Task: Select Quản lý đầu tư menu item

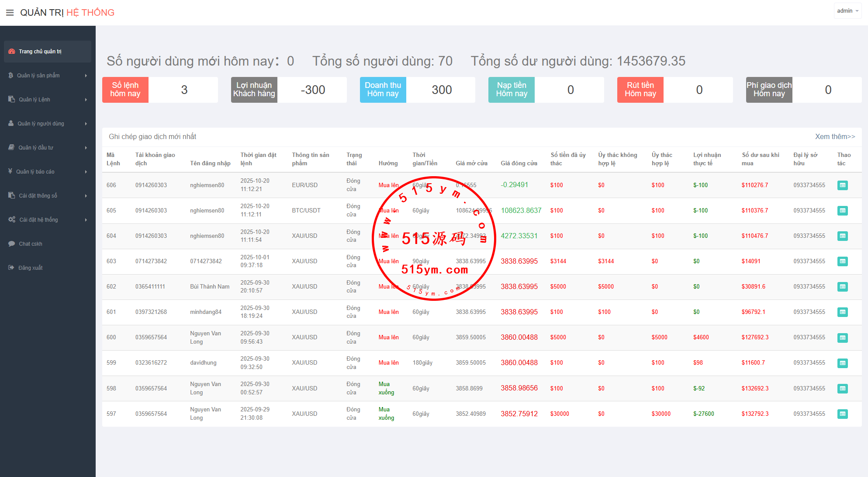Action: click(x=36, y=148)
